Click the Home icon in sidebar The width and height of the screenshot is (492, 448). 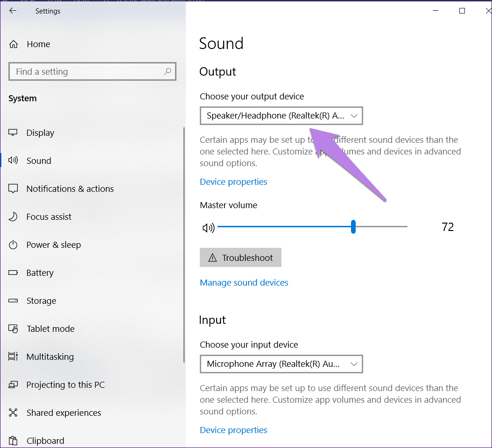pyautogui.click(x=14, y=44)
